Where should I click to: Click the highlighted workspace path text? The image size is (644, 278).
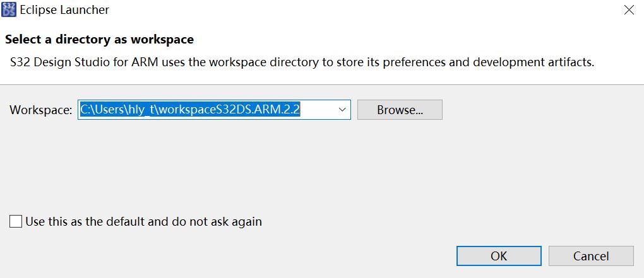(x=189, y=110)
